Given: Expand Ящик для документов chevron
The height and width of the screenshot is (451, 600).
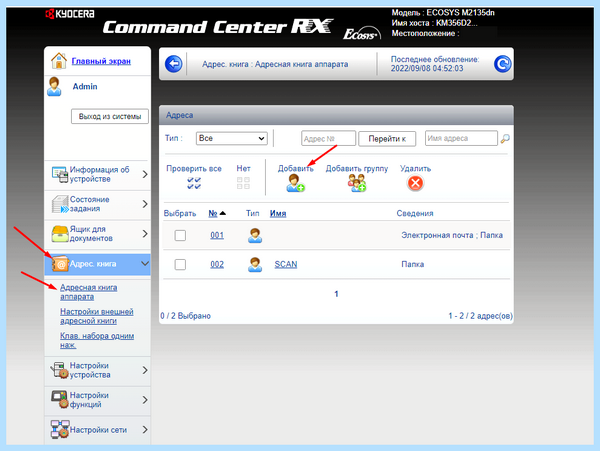Looking at the screenshot, I should (145, 234).
